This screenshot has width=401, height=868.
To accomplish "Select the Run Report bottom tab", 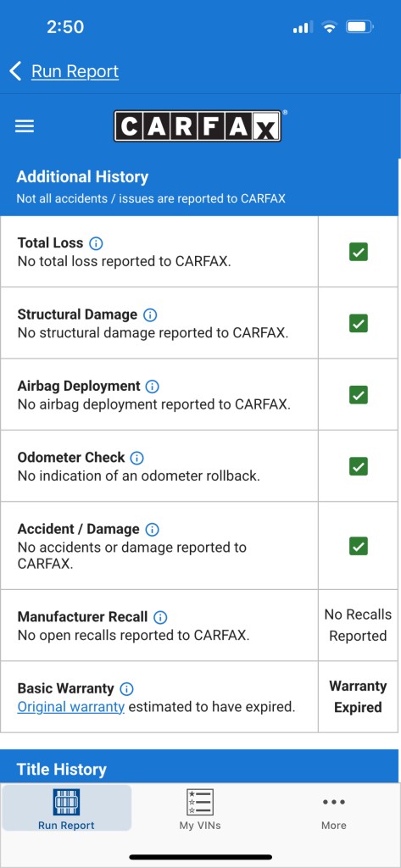I will (x=66, y=809).
